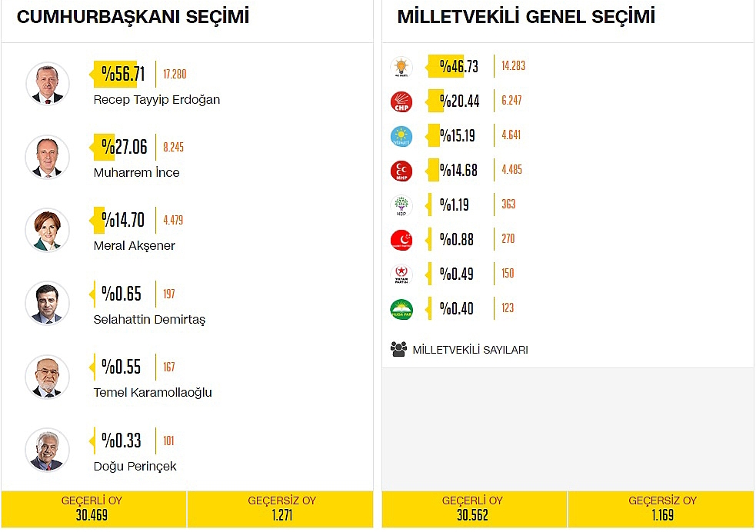Click the HDP tree logo
The width and height of the screenshot is (756, 532).
[x=401, y=205]
